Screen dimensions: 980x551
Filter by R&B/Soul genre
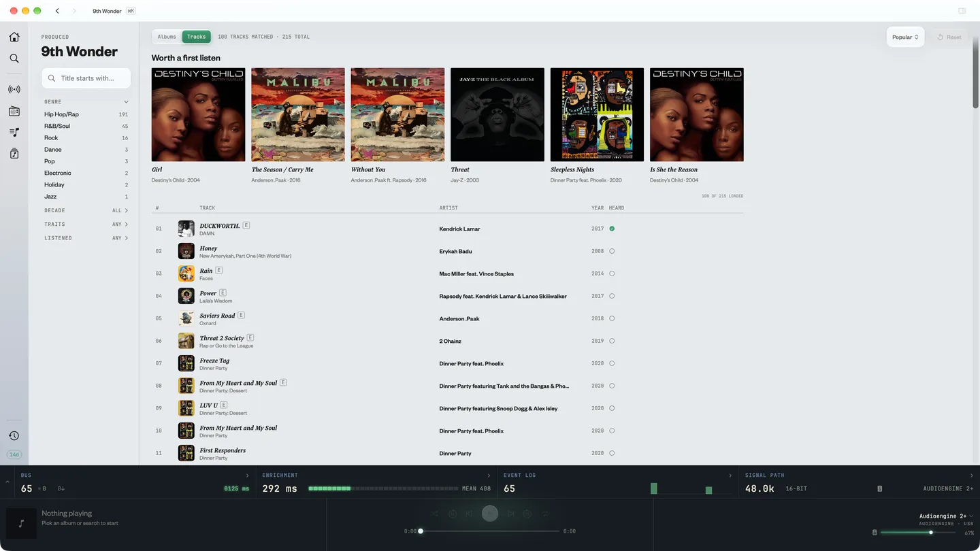point(86,126)
